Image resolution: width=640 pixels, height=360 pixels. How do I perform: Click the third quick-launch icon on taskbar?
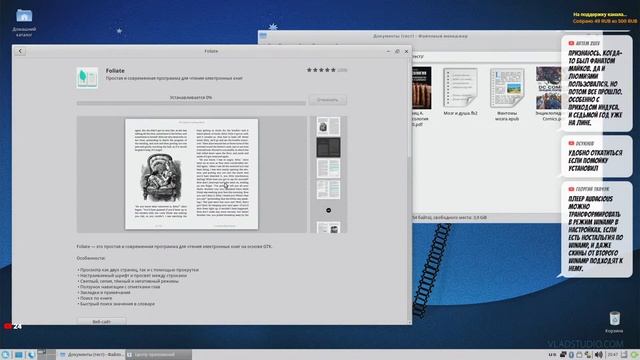click(31, 355)
